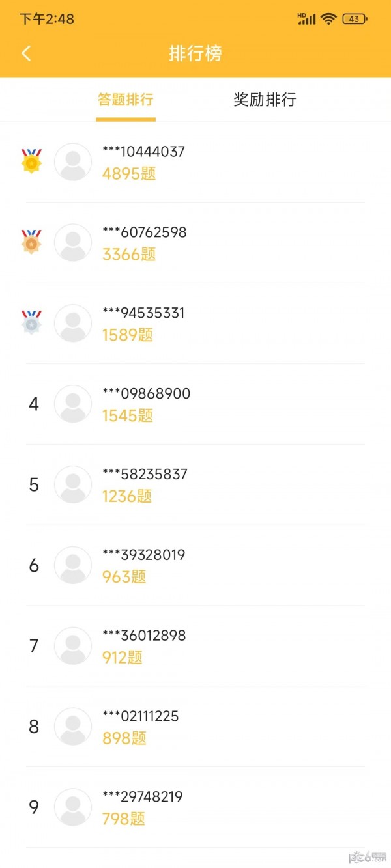This screenshot has height=868, width=391.
Task: Tap the HD signal strength icon
Action: [x=306, y=19]
